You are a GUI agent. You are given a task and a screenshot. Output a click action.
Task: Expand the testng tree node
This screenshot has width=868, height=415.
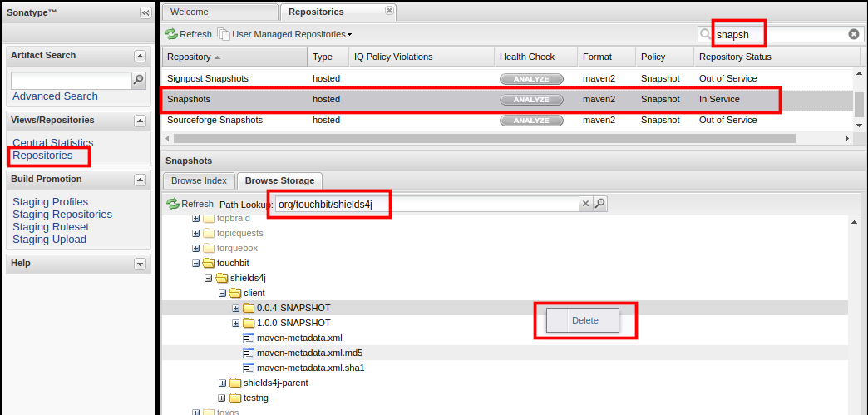(222, 398)
